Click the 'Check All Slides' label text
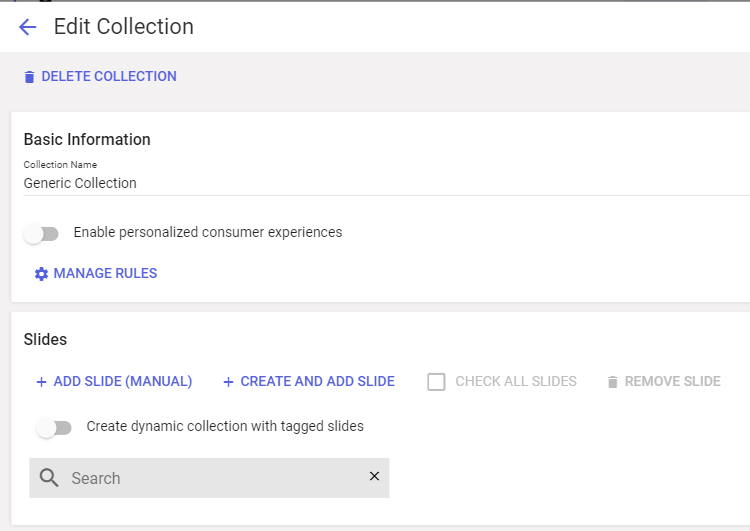The width and height of the screenshot is (750, 531). (x=516, y=381)
